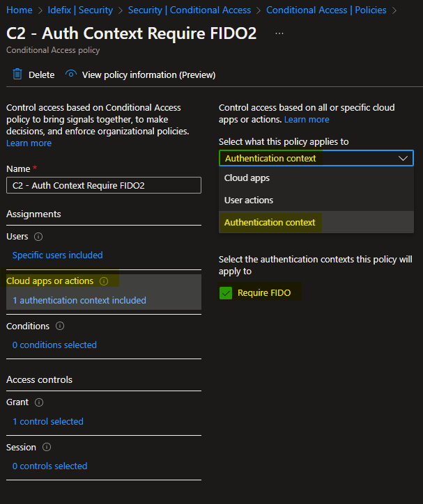423x504 pixels.
Task: Go to Home breadcrumb
Action: [x=20, y=10]
